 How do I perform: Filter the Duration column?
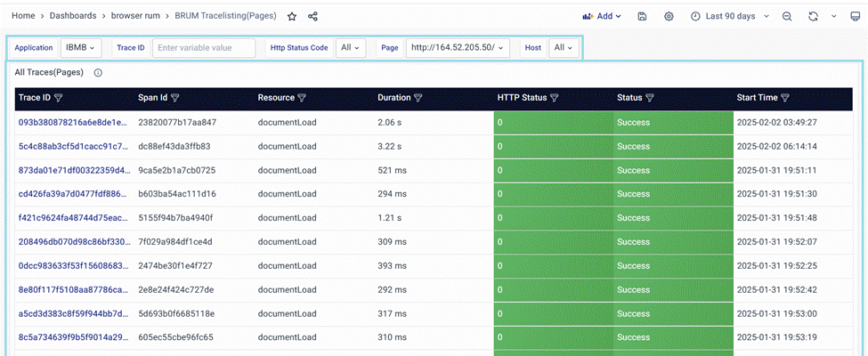pos(418,98)
